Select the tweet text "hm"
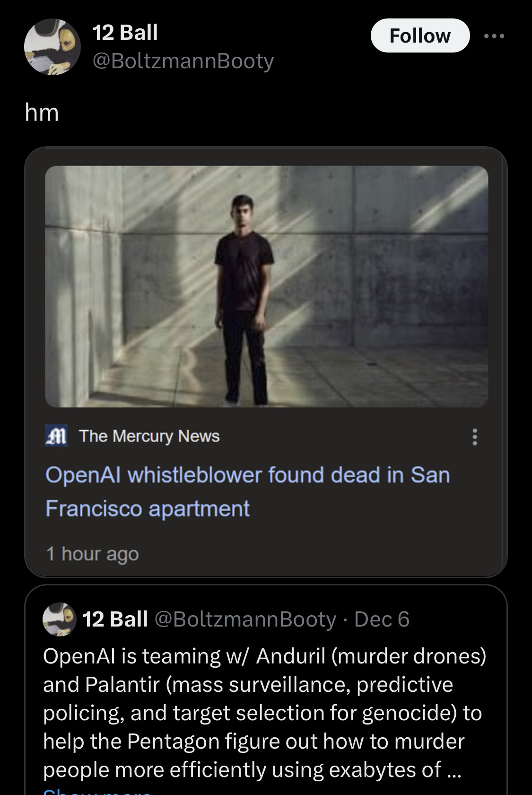Image resolution: width=532 pixels, height=795 pixels. click(42, 113)
